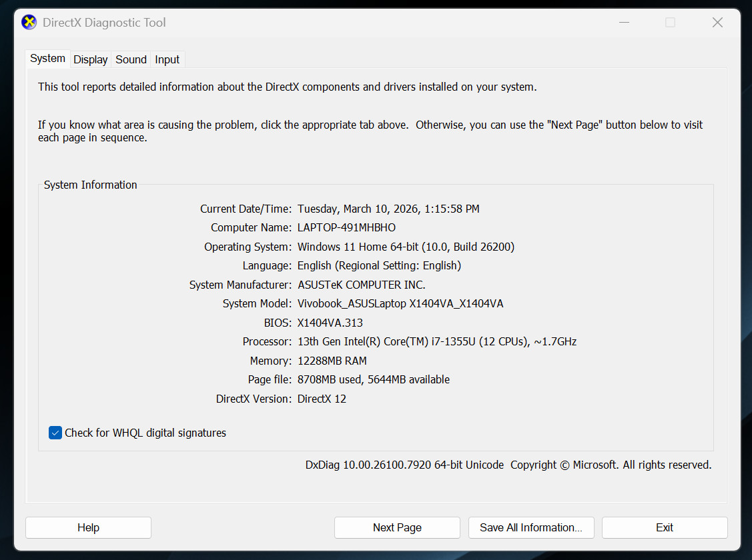Exit the diagnostic tool

[x=664, y=527]
